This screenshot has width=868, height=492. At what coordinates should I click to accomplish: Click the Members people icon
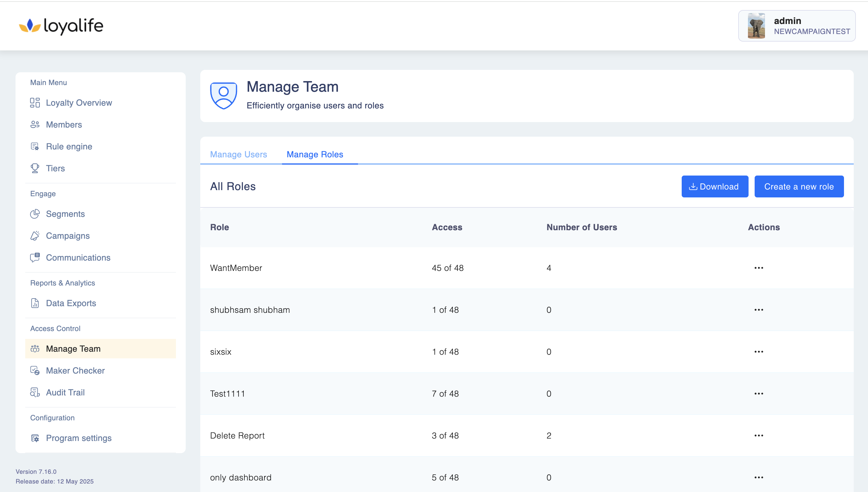click(35, 124)
